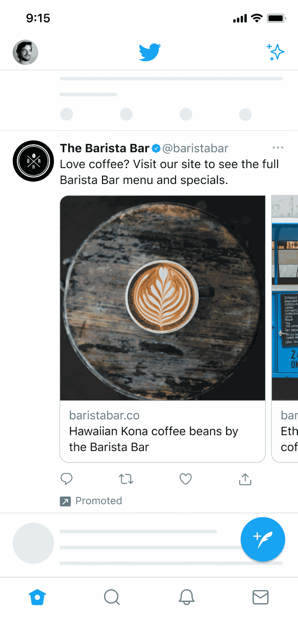Go to the Home tab
The image size is (298, 644).
pyautogui.click(x=37, y=597)
